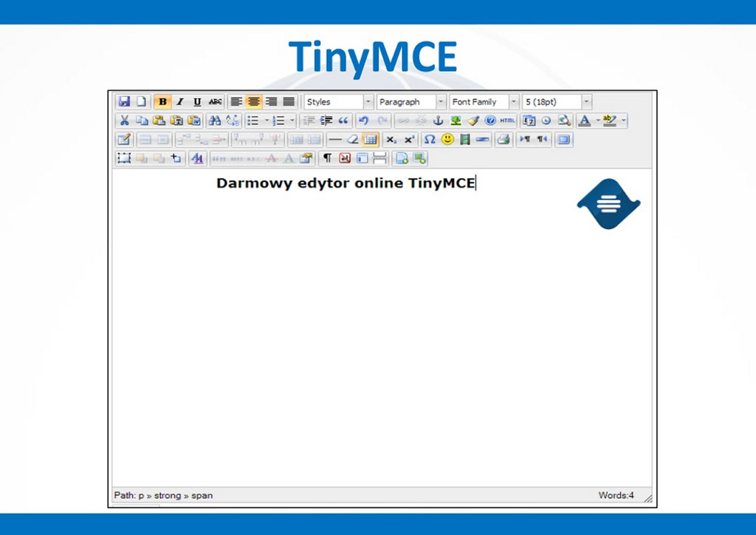The height and width of the screenshot is (535, 756).
Task: Apply superscript formatting
Action: click(x=409, y=140)
